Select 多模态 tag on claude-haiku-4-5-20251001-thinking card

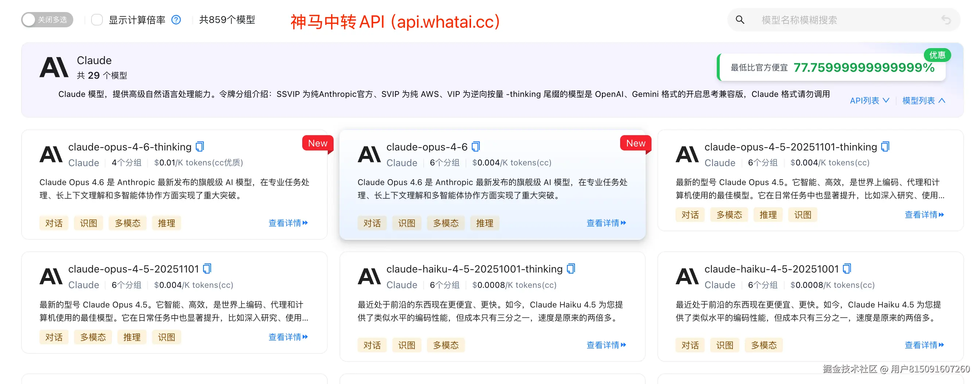tap(446, 345)
